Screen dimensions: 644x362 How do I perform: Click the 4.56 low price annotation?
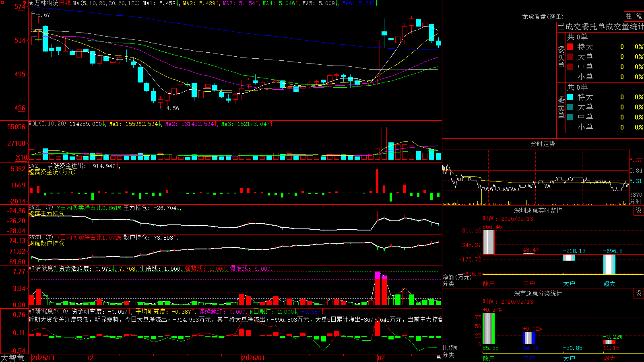click(x=173, y=108)
